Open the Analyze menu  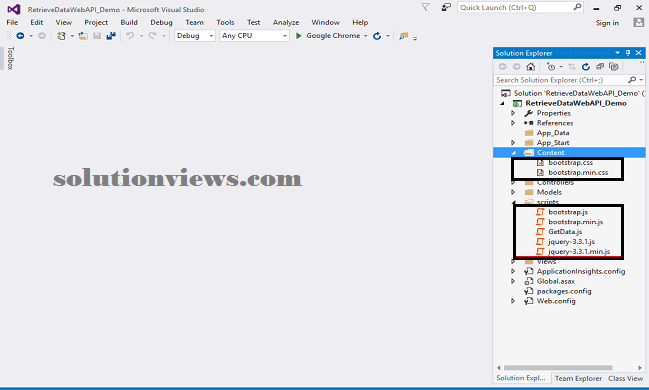[x=286, y=22]
